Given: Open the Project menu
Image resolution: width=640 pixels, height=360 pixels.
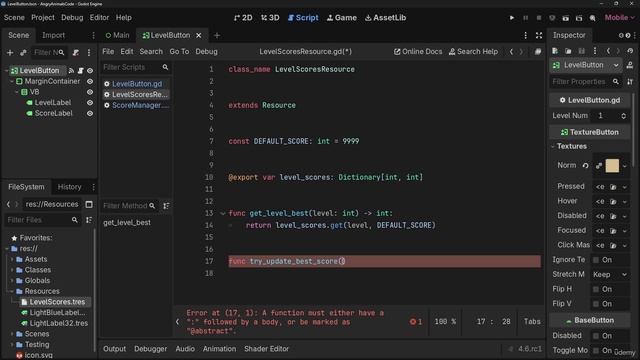Looking at the screenshot, I should click(43, 18).
